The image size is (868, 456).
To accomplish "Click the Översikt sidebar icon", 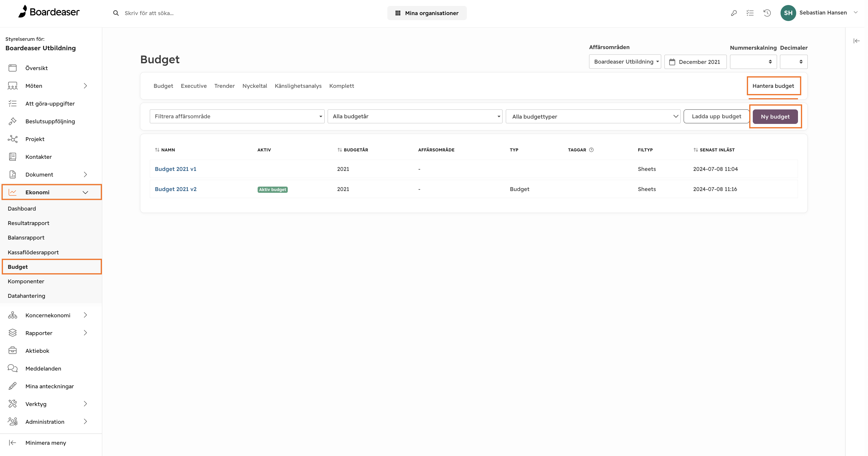I will point(12,68).
